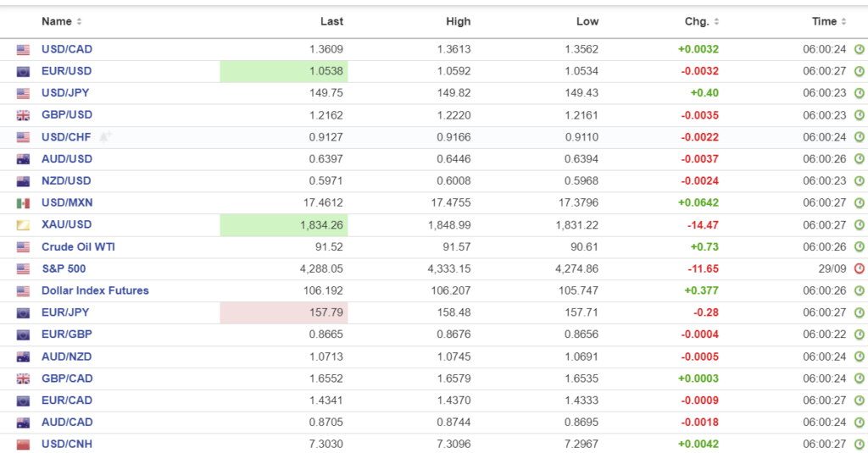Sort the table by Name column arrows

(x=79, y=22)
